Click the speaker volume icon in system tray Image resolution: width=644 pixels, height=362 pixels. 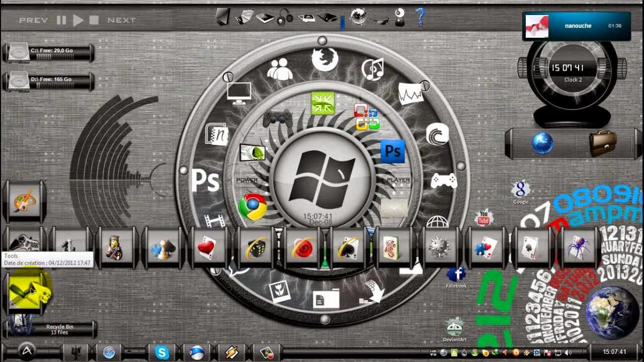[569, 352]
